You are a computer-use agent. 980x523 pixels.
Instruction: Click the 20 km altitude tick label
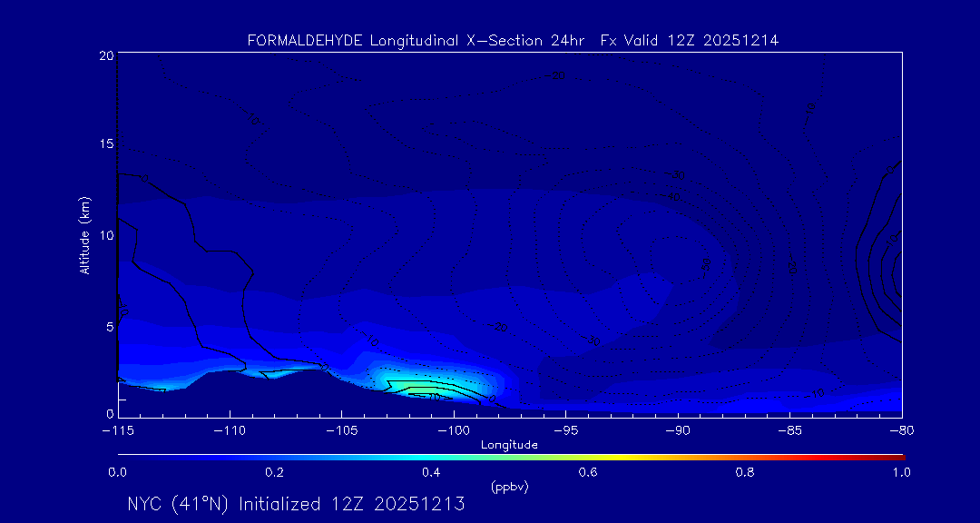pyautogui.click(x=104, y=55)
